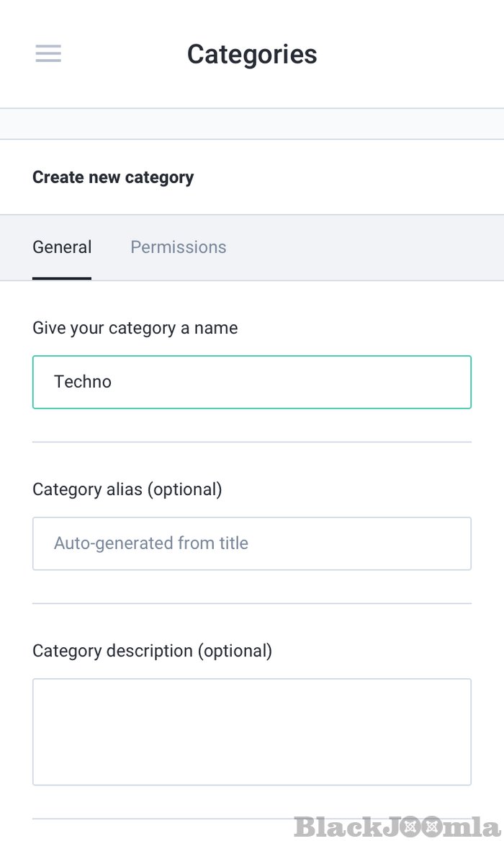This screenshot has height=841, width=504.
Task: Click the "Create new category" heading
Action: click(x=113, y=177)
